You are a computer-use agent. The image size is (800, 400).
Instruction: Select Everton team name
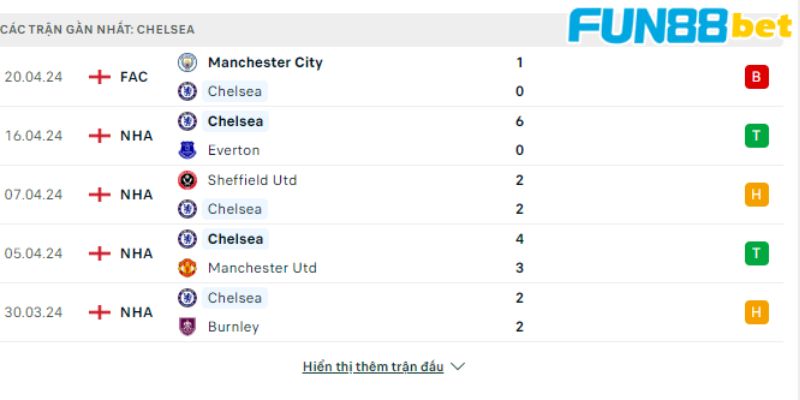pyautogui.click(x=234, y=151)
